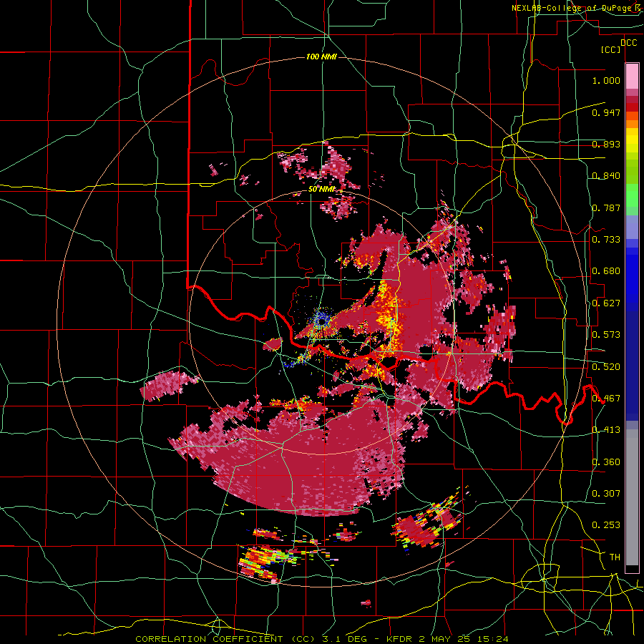Click the Correlation Coefficient caption at bottom
Viewport: 644px width, 644px height.
(x=321, y=639)
